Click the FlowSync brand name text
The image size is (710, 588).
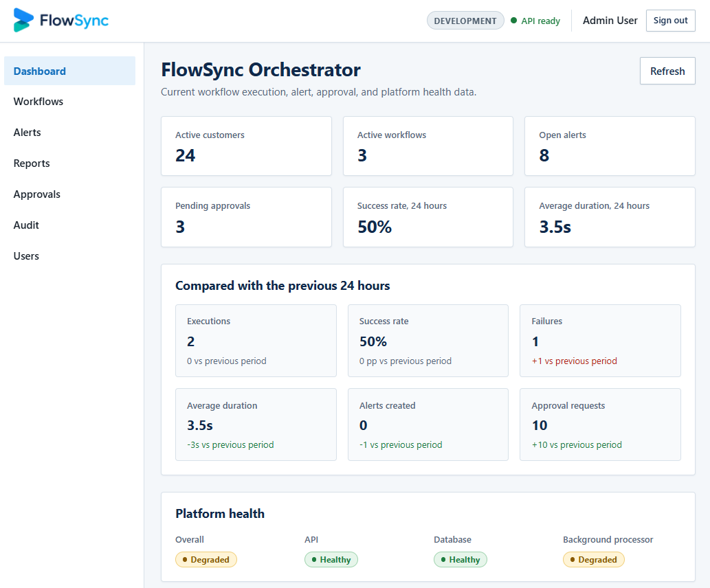pyautogui.click(x=74, y=21)
